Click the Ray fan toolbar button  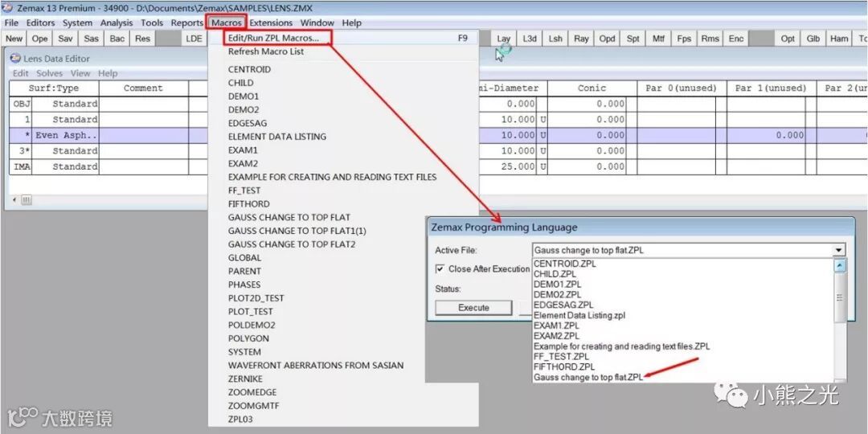click(x=581, y=39)
